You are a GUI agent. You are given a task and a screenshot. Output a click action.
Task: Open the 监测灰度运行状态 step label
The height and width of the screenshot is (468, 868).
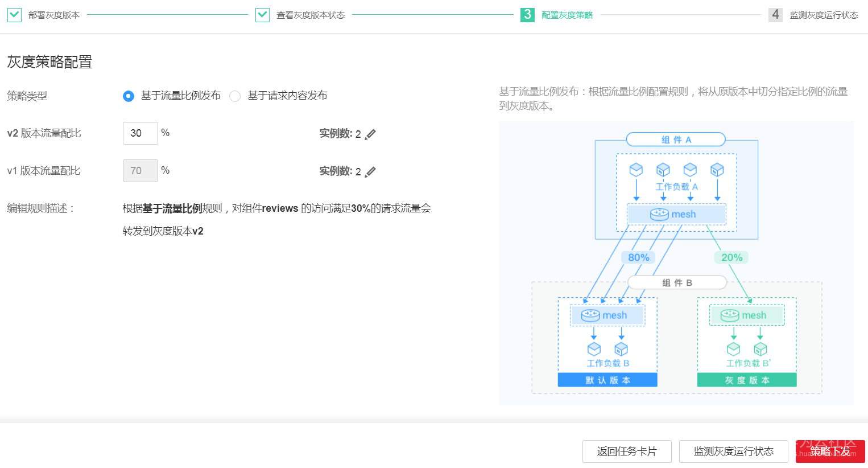click(x=824, y=15)
